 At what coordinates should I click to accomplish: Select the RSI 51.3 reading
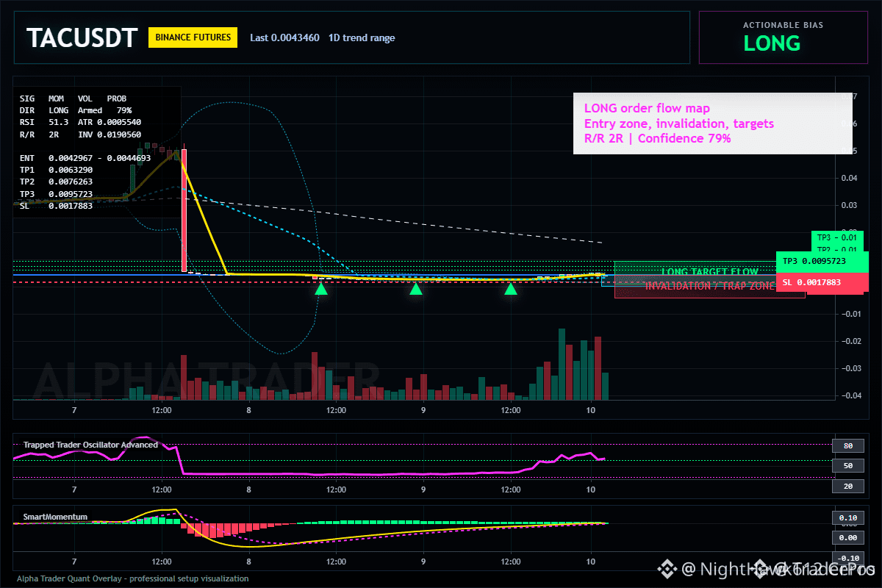pos(44,122)
